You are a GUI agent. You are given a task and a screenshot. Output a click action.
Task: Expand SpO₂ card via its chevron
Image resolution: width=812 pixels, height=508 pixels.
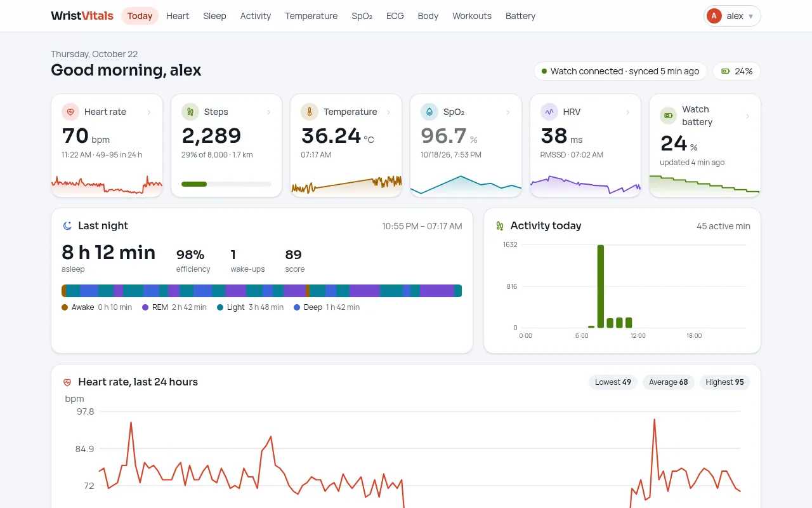pos(508,112)
